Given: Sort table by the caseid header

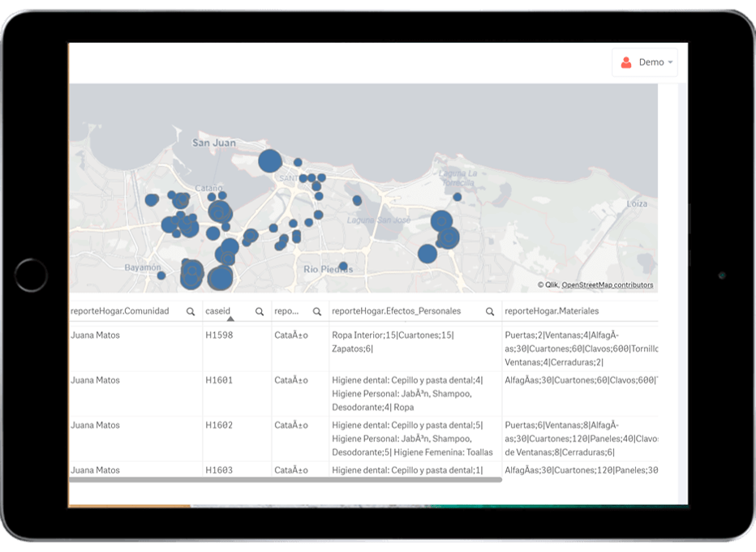Looking at the screenshot, I should click(x=219, y=311).
